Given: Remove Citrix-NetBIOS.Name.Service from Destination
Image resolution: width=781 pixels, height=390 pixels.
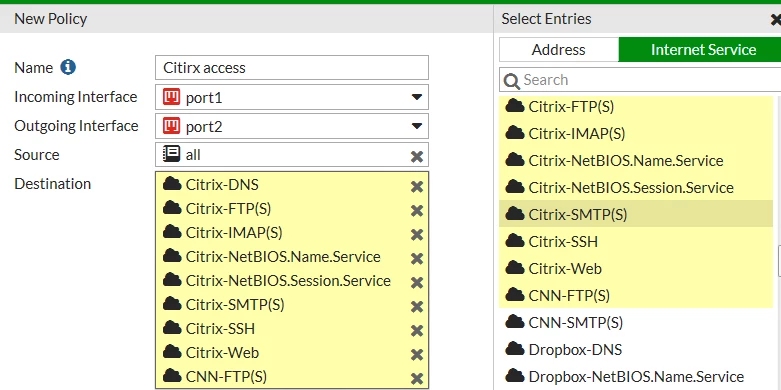Looking at the screenshot, I should [417, 259].
